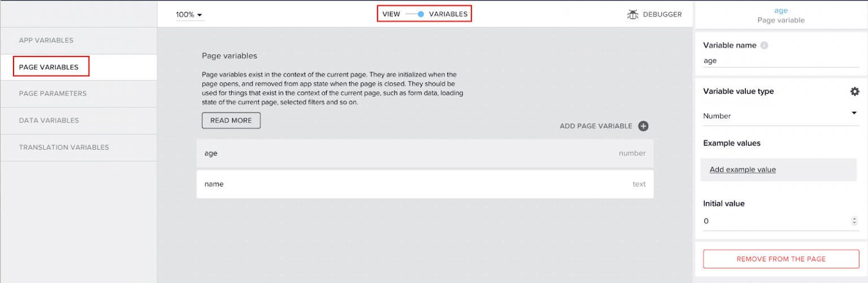Click the debugger bug icon
The width and height of the screenshot is (868, 283).
click(x=633, y=14)
